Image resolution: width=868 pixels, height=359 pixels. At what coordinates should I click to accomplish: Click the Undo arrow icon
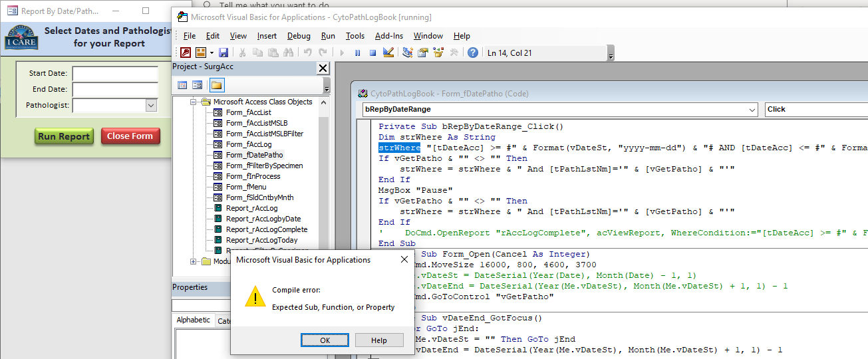tap(307, 53)
